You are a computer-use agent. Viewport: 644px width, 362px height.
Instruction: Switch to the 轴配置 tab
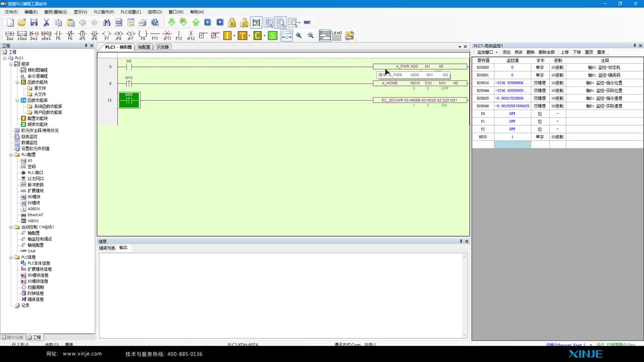tap(144, 47)
